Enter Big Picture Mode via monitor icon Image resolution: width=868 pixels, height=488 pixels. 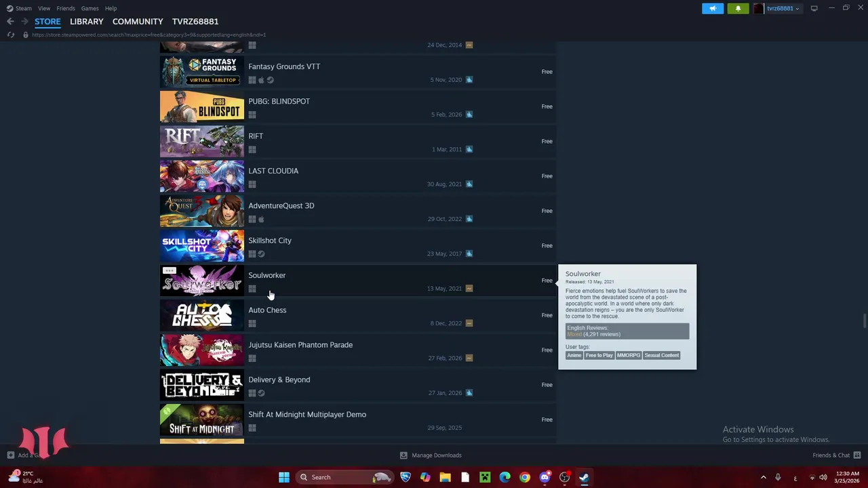tap(814, 8)
